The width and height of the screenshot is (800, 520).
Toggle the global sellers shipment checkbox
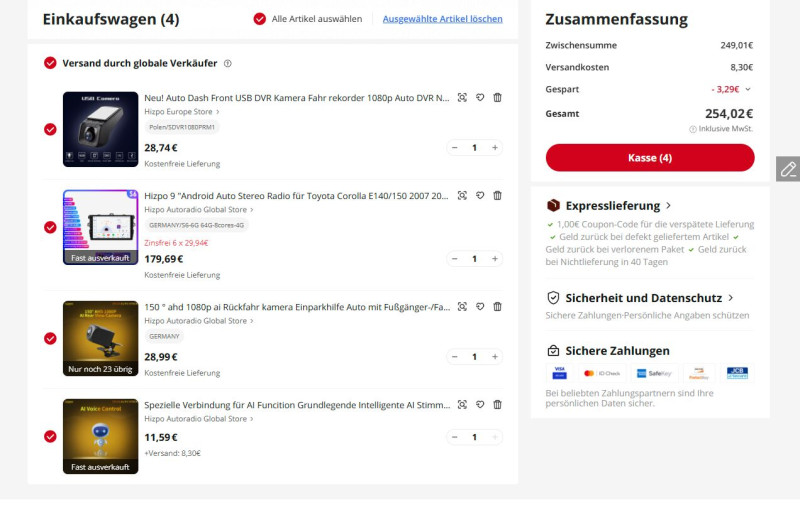pyautogui.click(x=50, y=63)
